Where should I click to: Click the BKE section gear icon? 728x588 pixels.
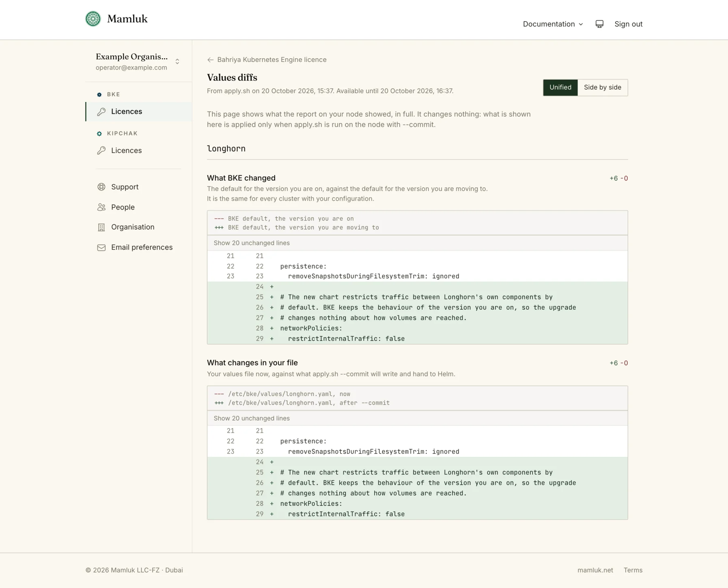tap(99, 95)
